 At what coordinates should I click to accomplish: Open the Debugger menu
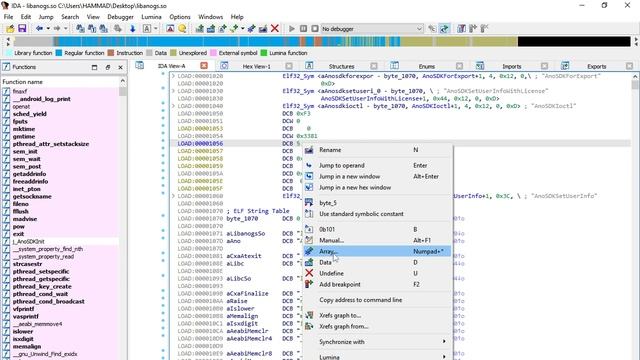pyautogui.click(x=120, y=17)
